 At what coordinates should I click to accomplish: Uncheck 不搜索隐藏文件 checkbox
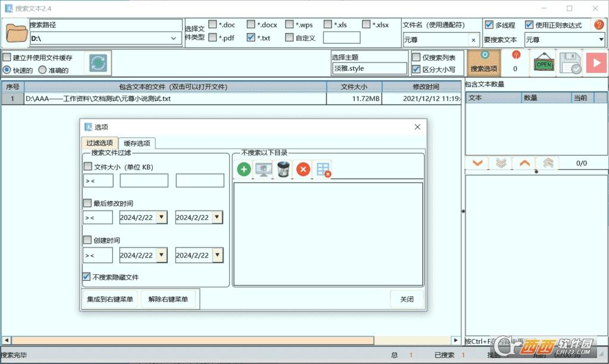tap(87, 277)
